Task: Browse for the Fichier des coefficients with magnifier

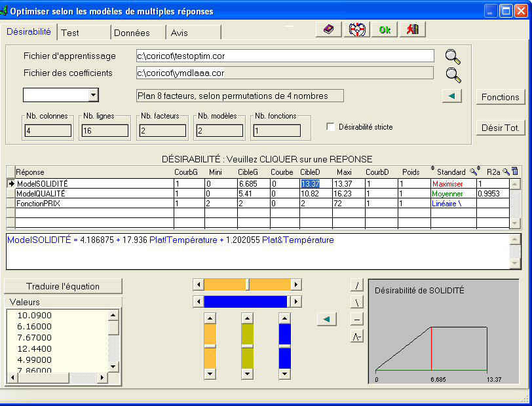Action: tap(453, 73)
